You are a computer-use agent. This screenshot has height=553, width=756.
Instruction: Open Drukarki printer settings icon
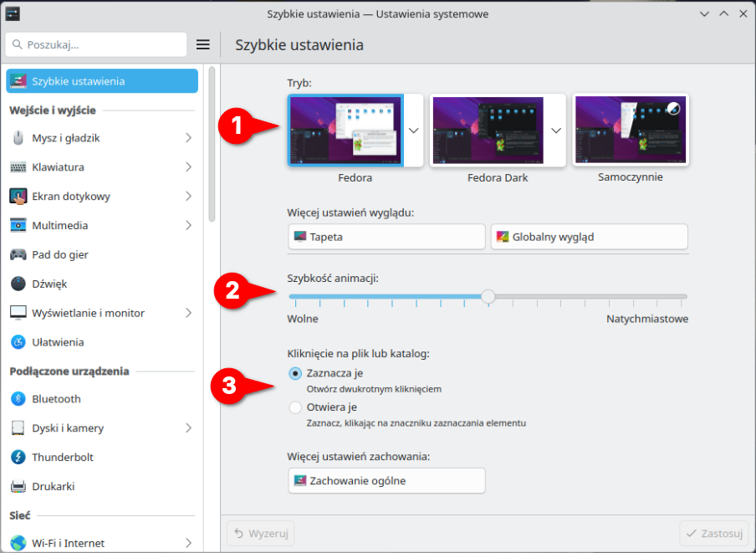(x=18, y=487)
